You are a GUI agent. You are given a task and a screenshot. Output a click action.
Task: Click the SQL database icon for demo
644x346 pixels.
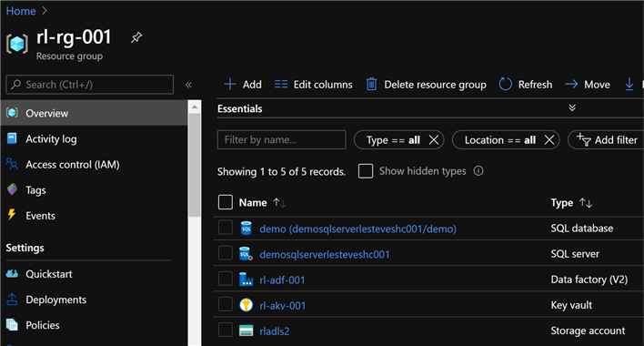pyautogui.click(x=246, y=228)
